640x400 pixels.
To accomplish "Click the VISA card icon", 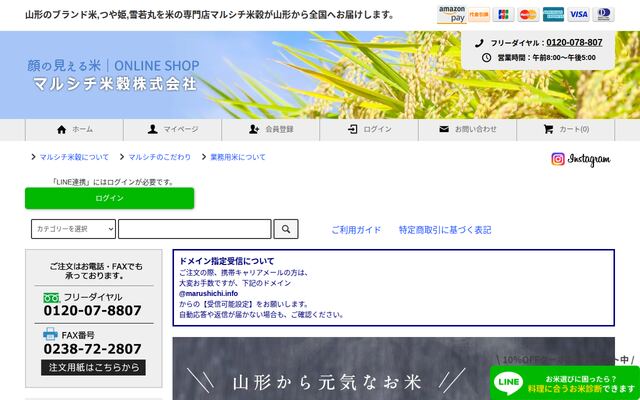I will (x=578, y=14).
